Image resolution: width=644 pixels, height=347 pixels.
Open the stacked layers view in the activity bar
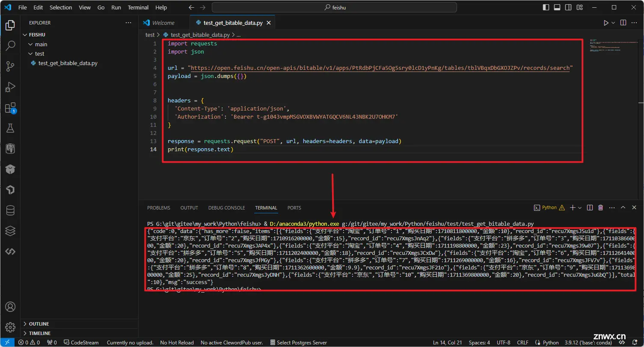coord(10,231)
